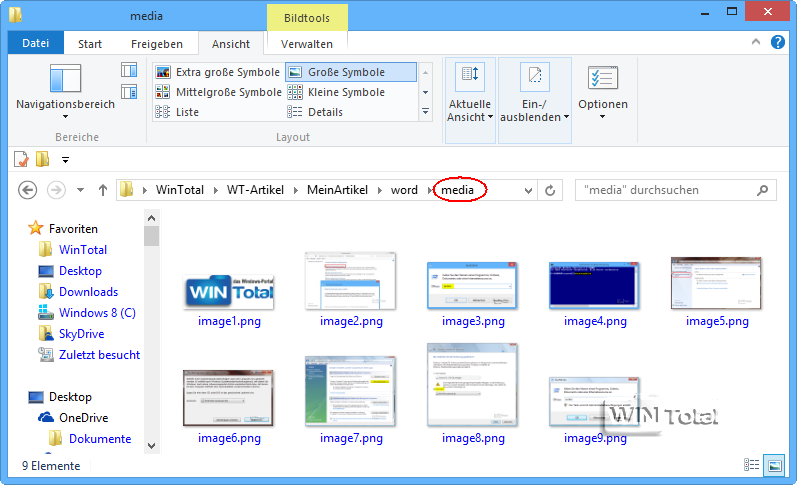
Task: Select image7.png thumbnail
Action: (350, 391)
